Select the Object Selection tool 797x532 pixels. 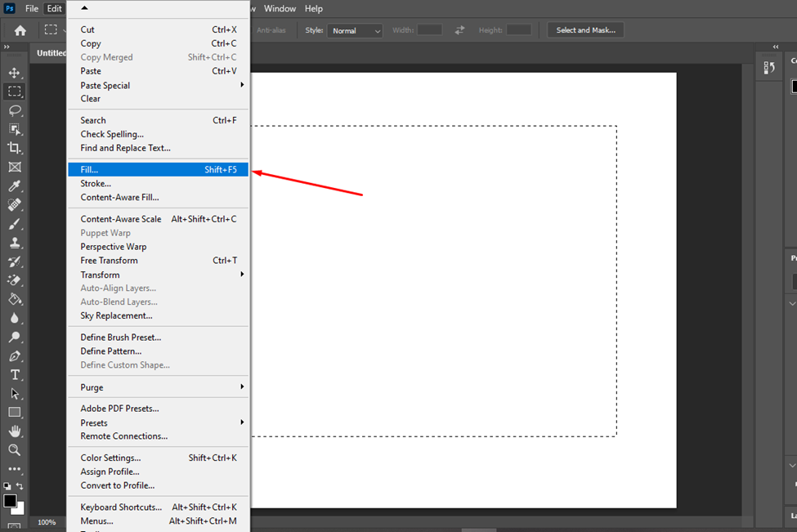(x=14, y=129)
